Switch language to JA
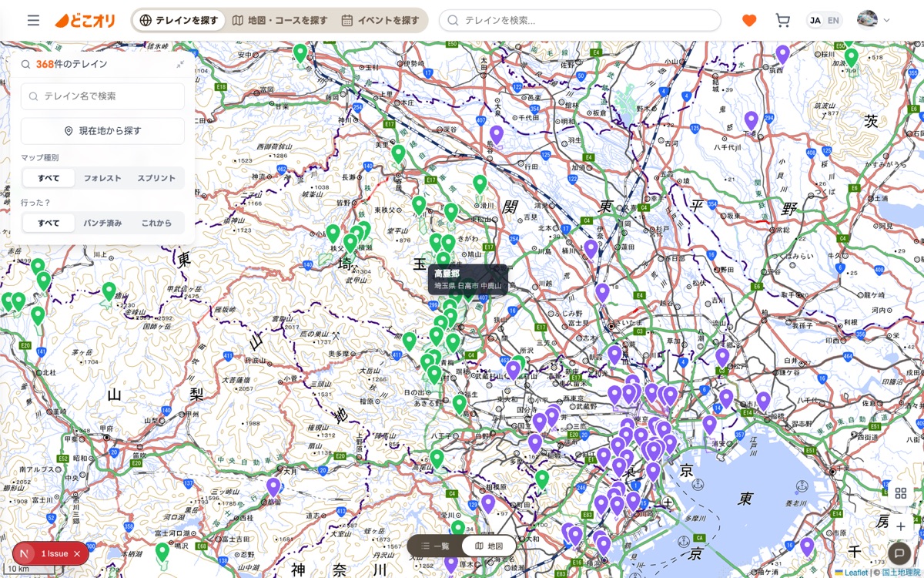Image resolution: width=924 pixels, height=578 pixels. coord(815,21)
